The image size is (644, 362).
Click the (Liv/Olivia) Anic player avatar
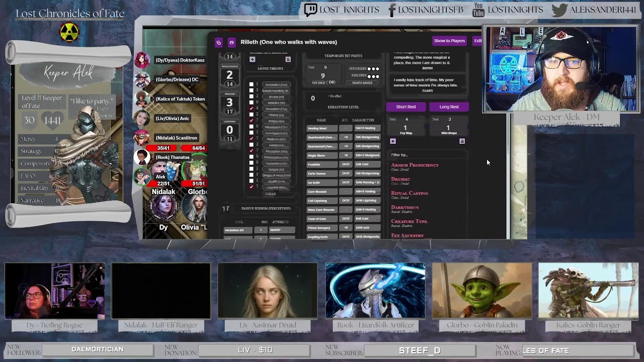(142, 119)
